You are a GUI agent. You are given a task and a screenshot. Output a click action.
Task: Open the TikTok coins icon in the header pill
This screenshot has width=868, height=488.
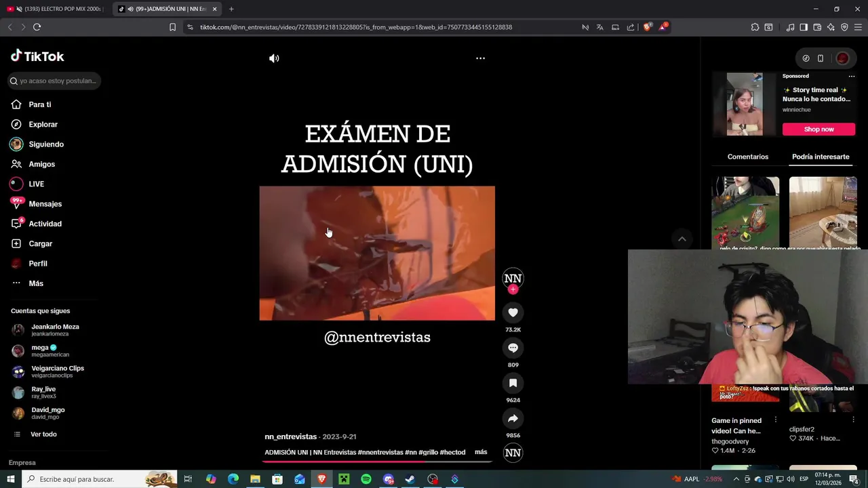806,58
